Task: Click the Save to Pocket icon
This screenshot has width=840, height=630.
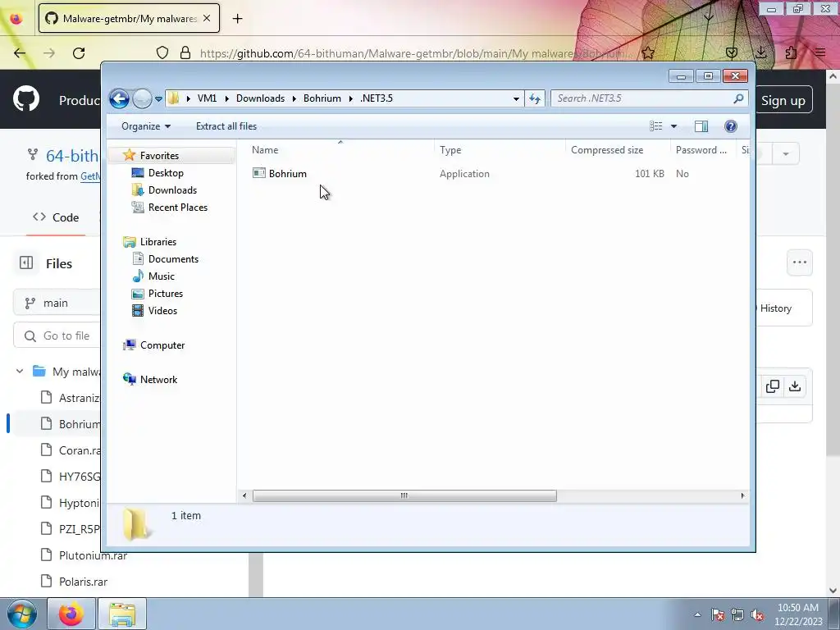Action: (731, 52)
